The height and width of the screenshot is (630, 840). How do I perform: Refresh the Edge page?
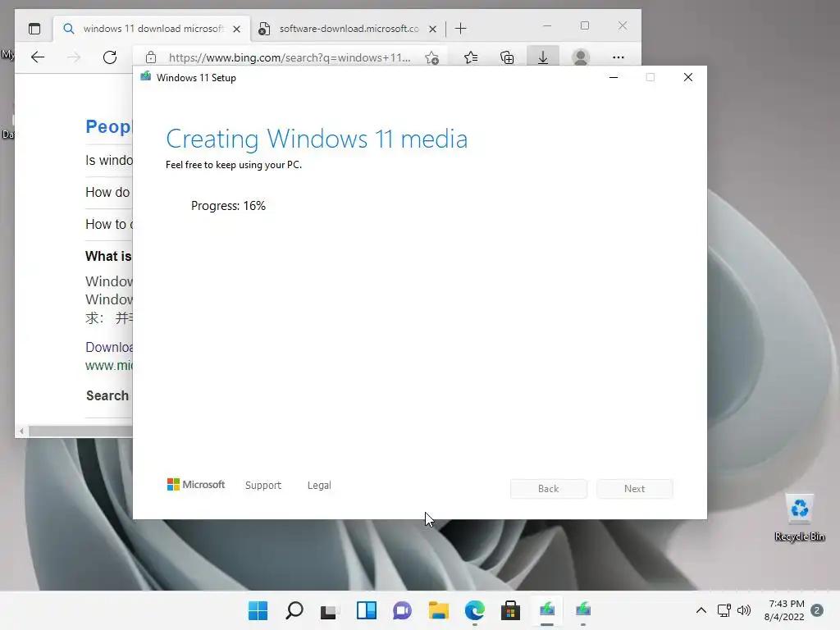(x=110, y=57)
